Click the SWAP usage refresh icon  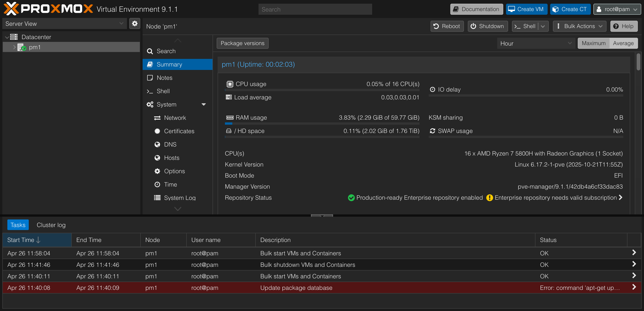432,131
